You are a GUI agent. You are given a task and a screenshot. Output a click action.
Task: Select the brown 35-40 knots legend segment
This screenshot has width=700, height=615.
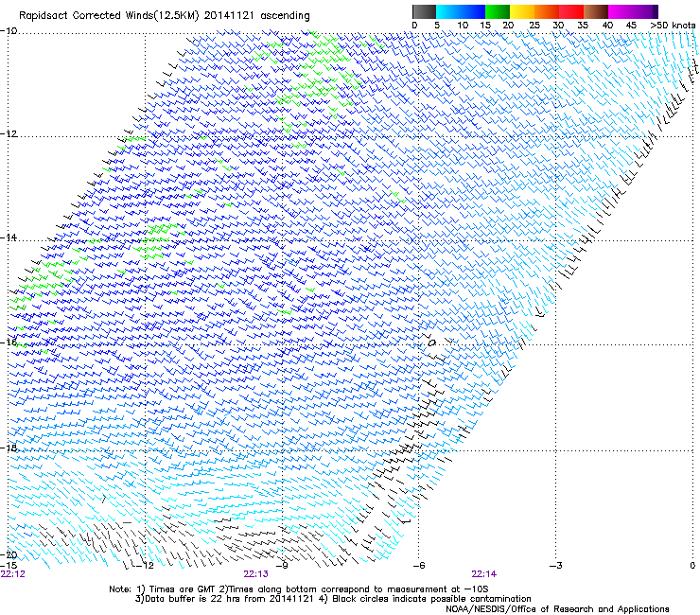(596, 11)
